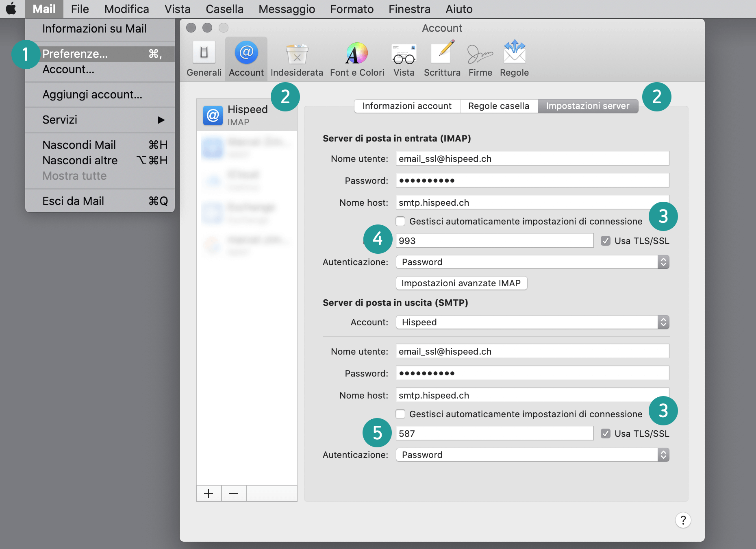Click the Apple menu logo
The image size is (756, 549).
coord(11,9)
